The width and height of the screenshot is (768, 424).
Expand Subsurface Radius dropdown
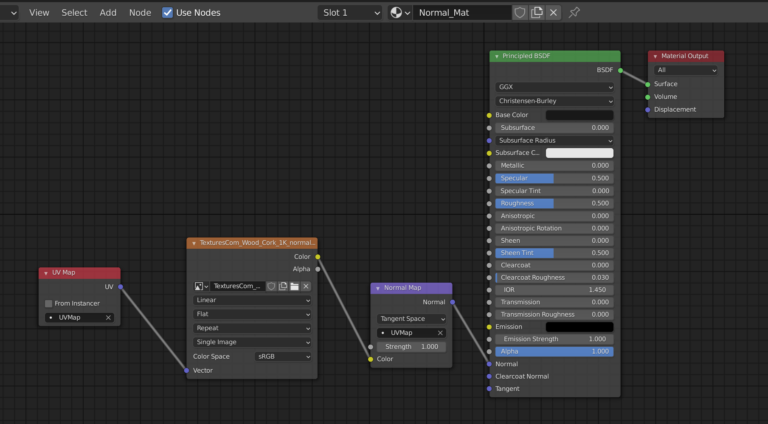point(554,141)
